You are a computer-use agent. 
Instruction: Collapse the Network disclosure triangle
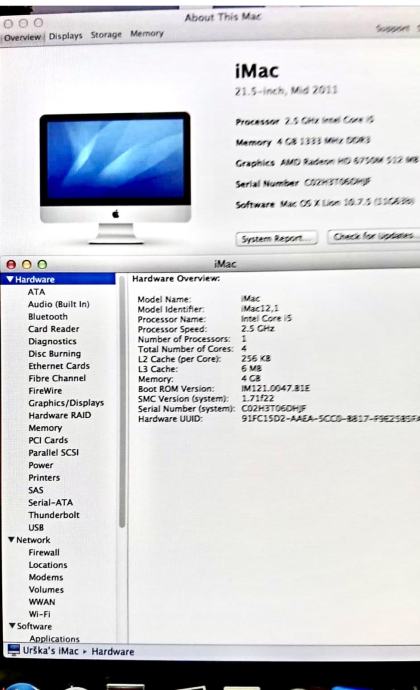(11, 540)
